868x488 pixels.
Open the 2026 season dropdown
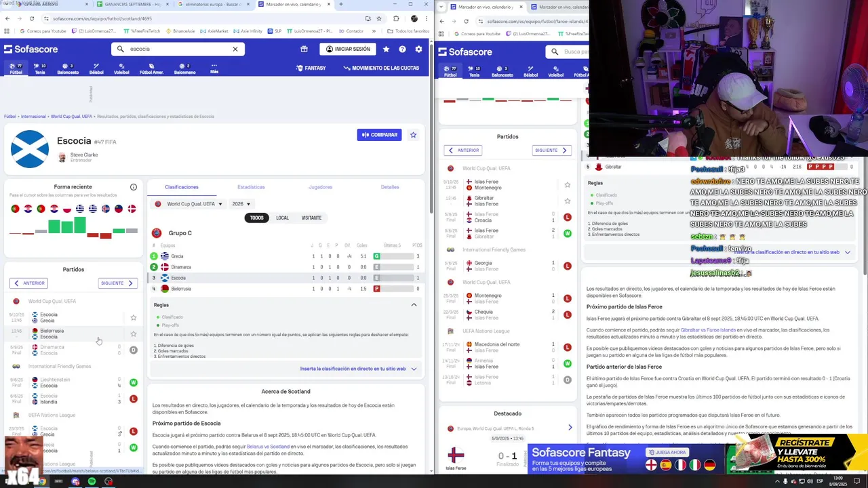click(x=241, y=204)
